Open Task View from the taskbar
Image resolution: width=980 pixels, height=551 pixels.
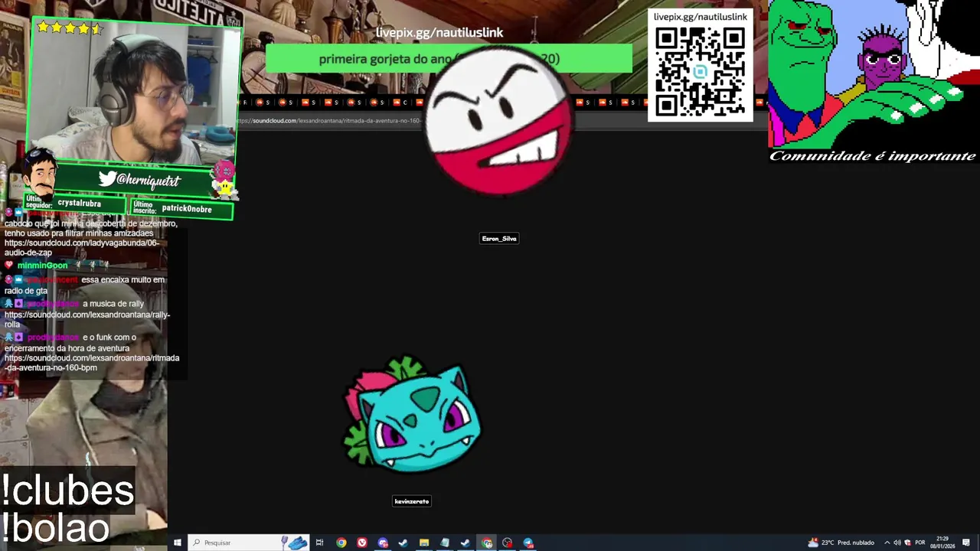point(320,543)
